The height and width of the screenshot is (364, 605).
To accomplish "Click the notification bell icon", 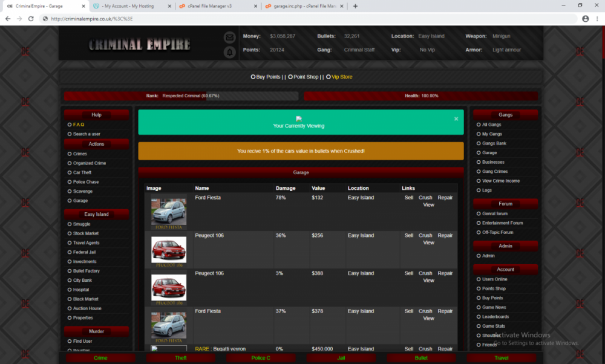I will pyautogui.click(x=230, y=52).
